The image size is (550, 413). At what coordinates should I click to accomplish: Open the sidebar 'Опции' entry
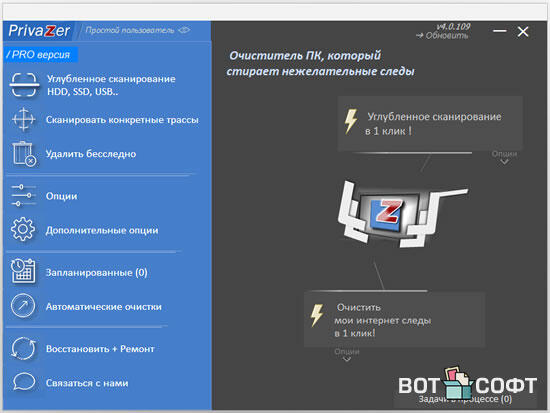coord(61,196)
